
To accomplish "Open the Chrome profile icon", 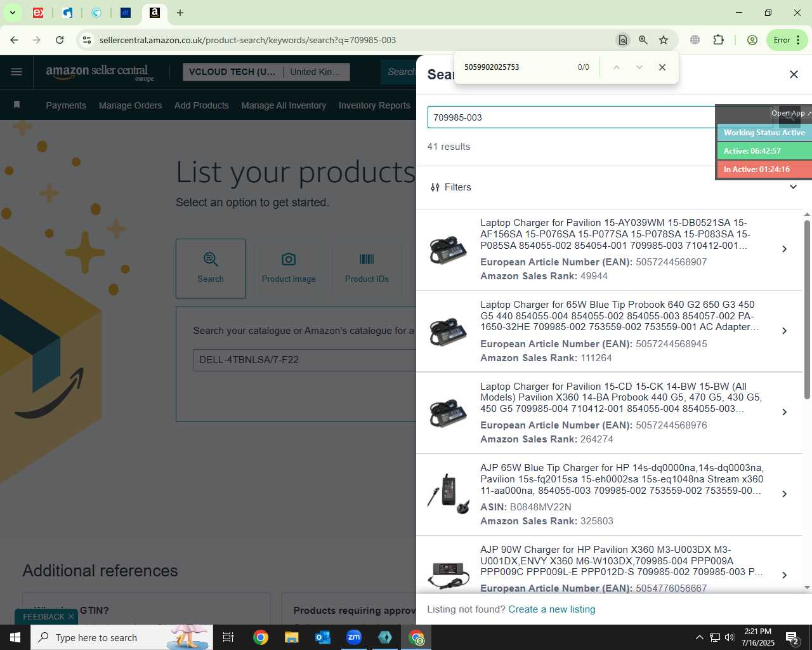I will click(752, 40).
